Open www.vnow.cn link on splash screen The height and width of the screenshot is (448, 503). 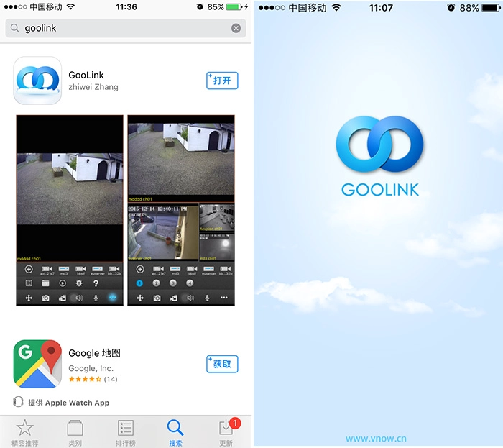pyautogui.click(x=376, y=439)
